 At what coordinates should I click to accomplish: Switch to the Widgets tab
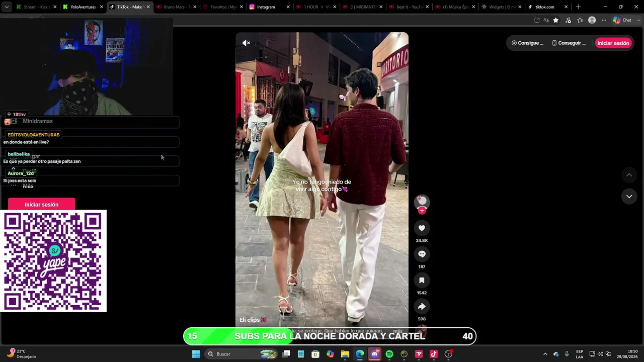pyautogui.click(x=501, y=7)
